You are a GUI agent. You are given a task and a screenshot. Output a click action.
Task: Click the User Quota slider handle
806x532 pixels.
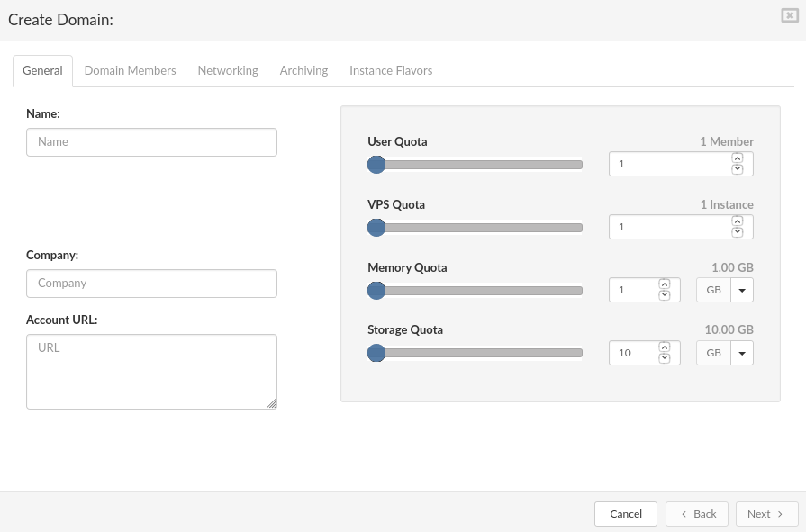coord(376,165)
